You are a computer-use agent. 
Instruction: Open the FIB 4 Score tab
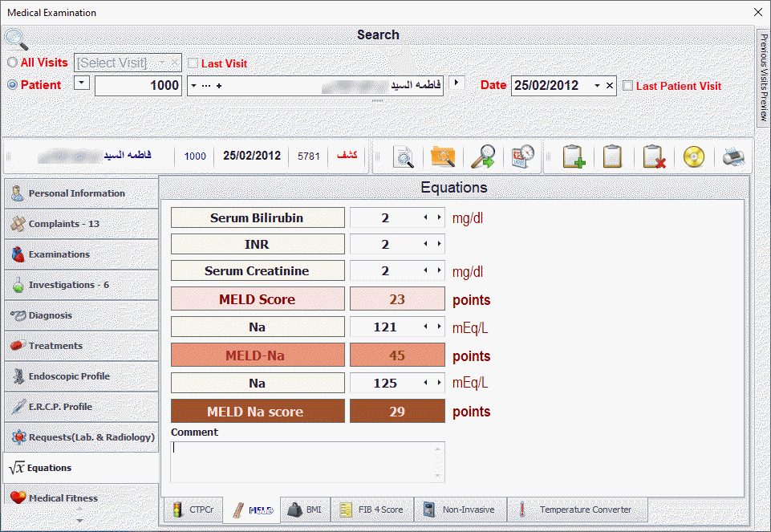point(371,510)
